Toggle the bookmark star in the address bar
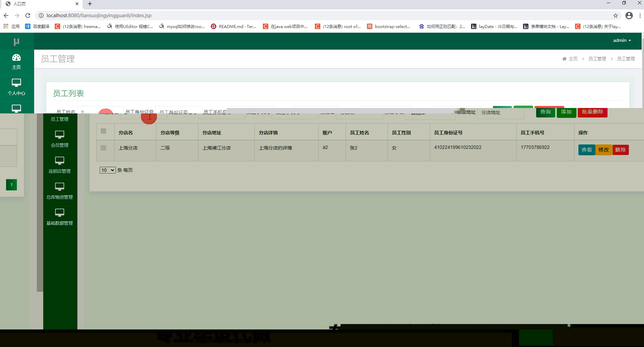The image size is (644, 347). click(x=616, y=15)
